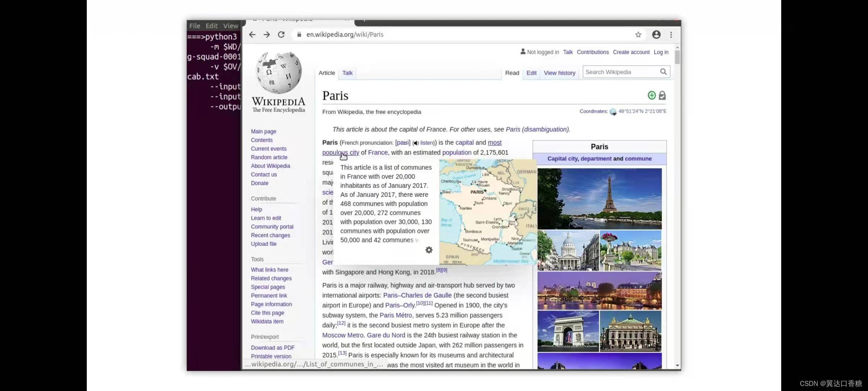Click Create account

(x=631, y=52)
